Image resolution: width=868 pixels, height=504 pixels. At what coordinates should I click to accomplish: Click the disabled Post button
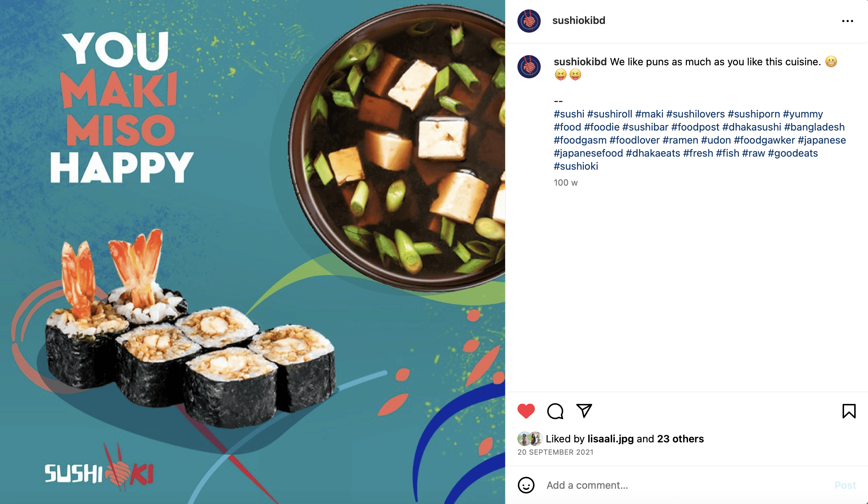845,485
